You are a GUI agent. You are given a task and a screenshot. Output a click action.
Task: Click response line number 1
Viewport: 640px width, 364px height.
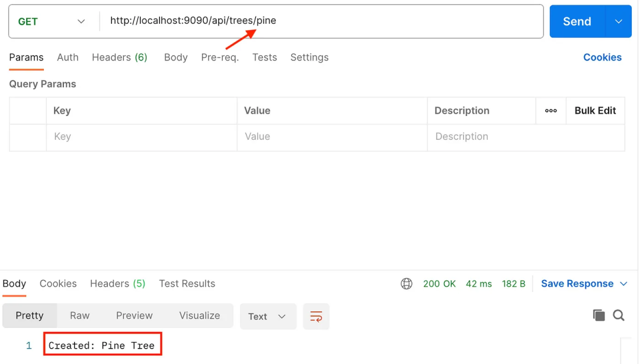tap(28, 346)
